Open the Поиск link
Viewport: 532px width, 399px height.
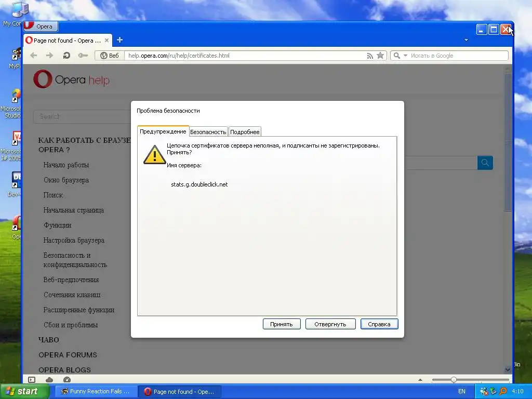pyautogui.click(x=54, y=195)
